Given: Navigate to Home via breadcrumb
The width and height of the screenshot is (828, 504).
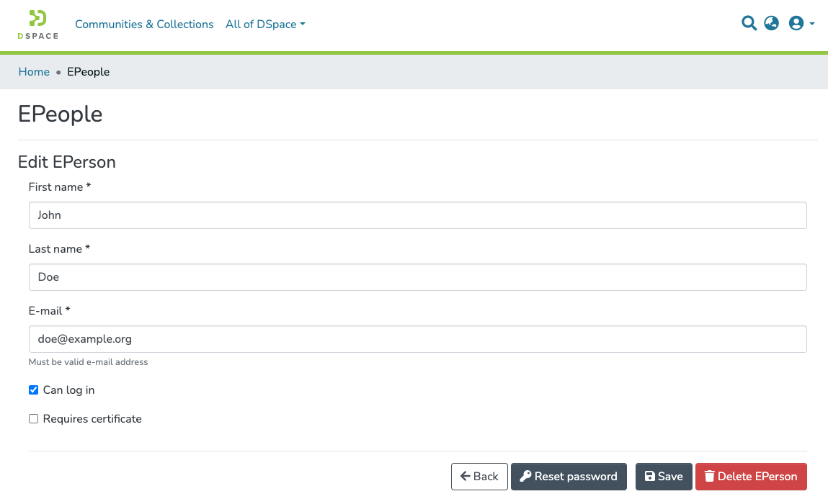Looking at the screenshot, I should (x=34, y=71).
